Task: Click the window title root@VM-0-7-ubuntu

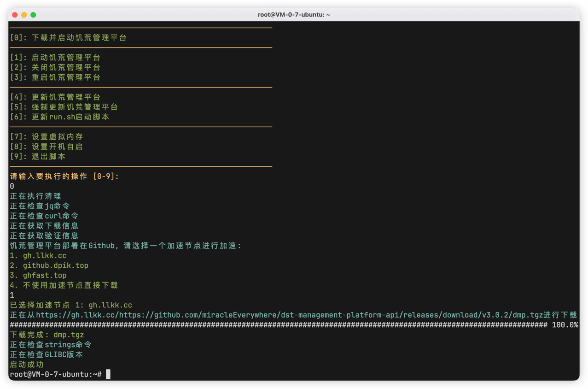Action: click(x=294, y=15)
